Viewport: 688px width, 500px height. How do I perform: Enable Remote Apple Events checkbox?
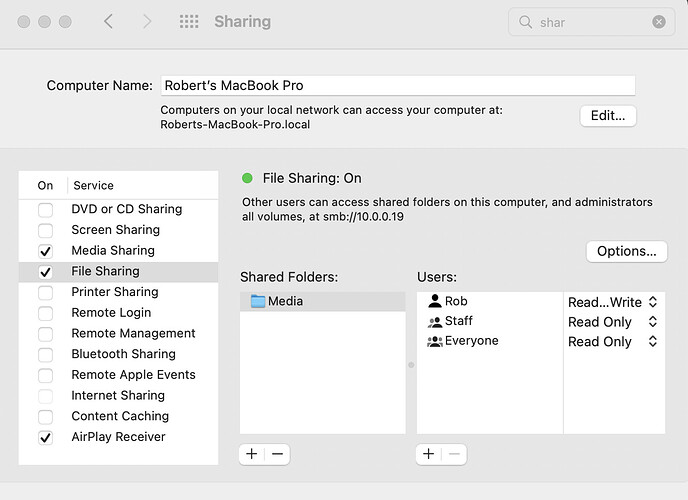point(45,375)
